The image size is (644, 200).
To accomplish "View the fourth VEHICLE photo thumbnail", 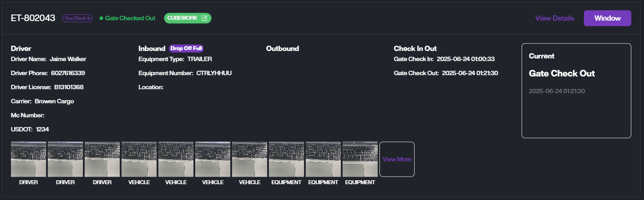I will pyautogui.click(x=250, y=159).
